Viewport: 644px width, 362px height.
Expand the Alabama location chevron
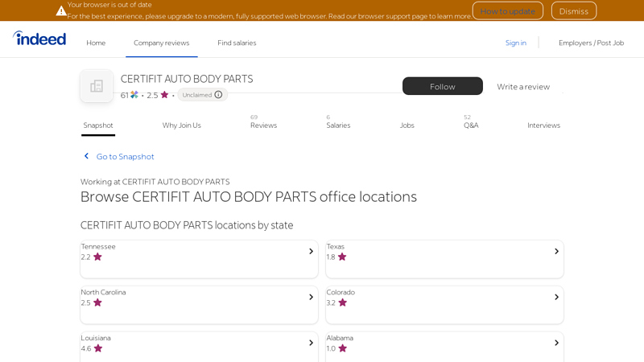556,343
